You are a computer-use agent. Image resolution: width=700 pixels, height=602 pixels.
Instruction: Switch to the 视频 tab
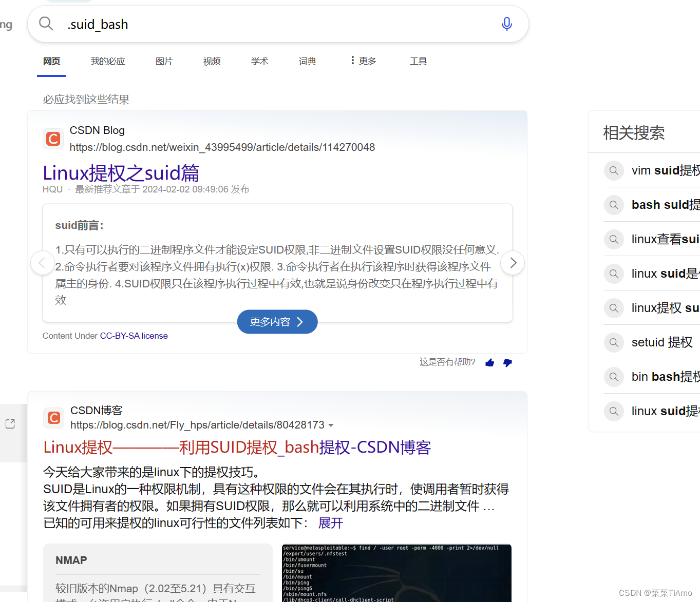(x=212, y=61)
